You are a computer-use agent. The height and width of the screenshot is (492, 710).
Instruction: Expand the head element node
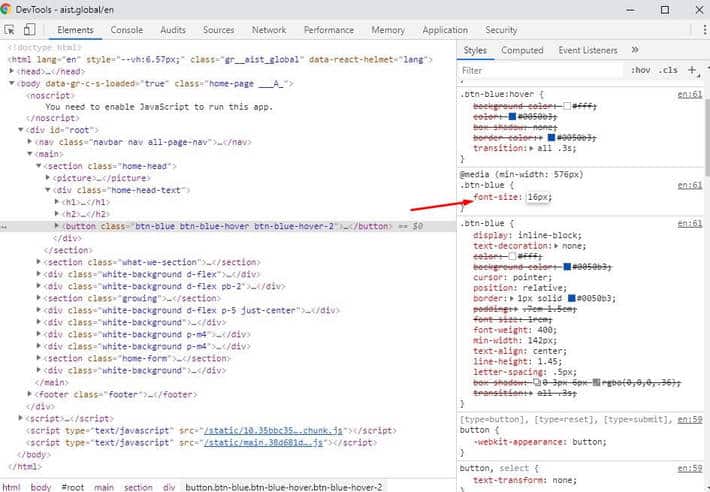(12, 71)
